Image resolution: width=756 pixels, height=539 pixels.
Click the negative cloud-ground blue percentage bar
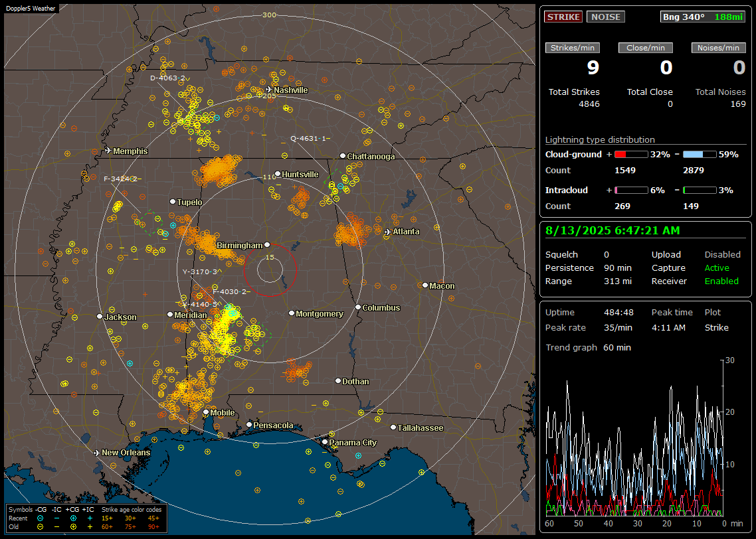700,155
